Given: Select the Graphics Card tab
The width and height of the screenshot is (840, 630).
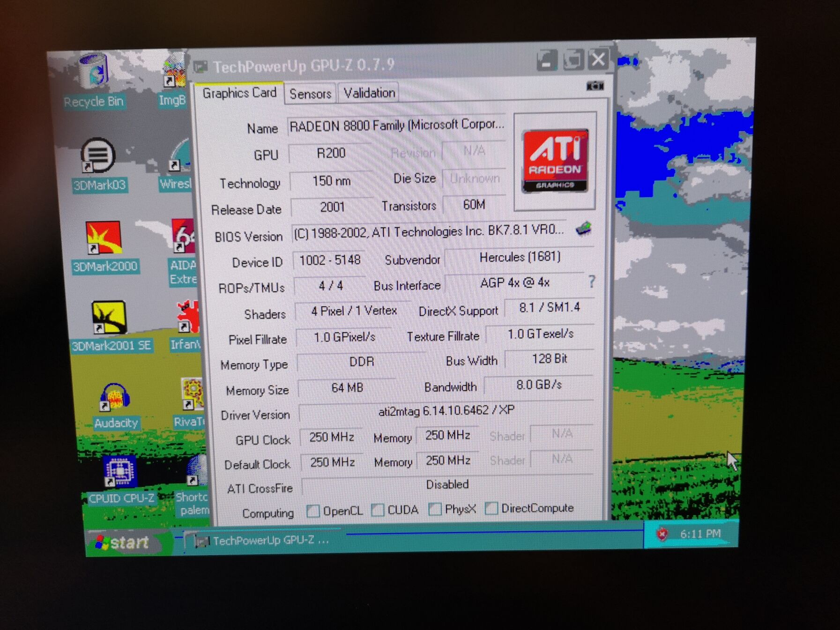Looking at the screenshot, I should tap(239, 93).
